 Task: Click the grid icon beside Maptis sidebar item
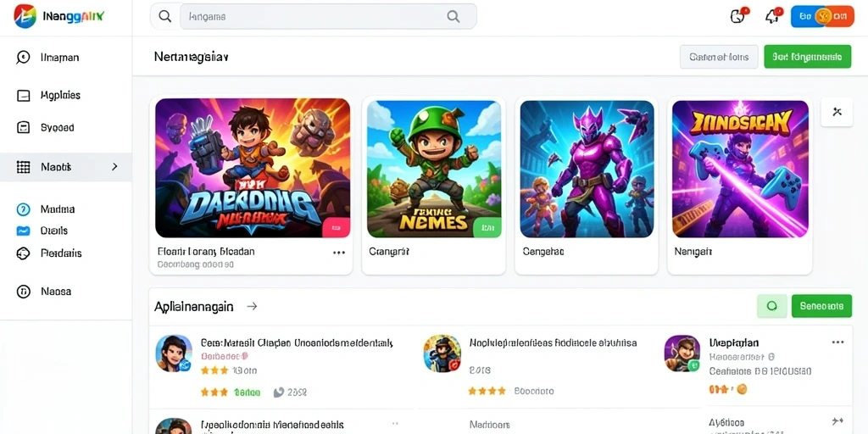[x=23, y=167]
